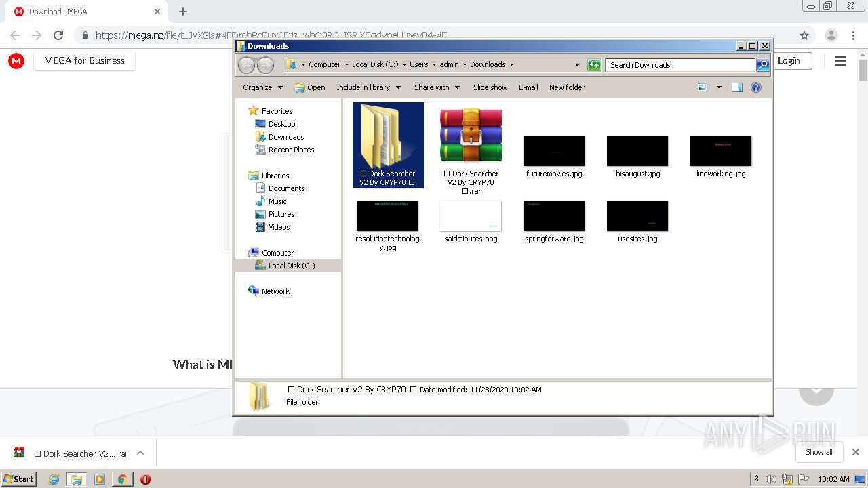
Task: Click Slide show in toolbar
Action: [x=490, y=87]
